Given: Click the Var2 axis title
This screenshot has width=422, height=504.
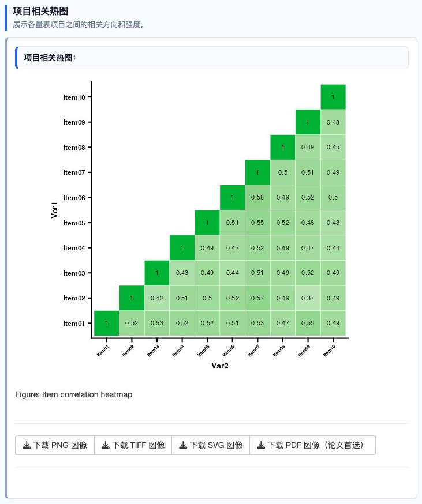Looking at the screenshot, I should click(220, 366).
